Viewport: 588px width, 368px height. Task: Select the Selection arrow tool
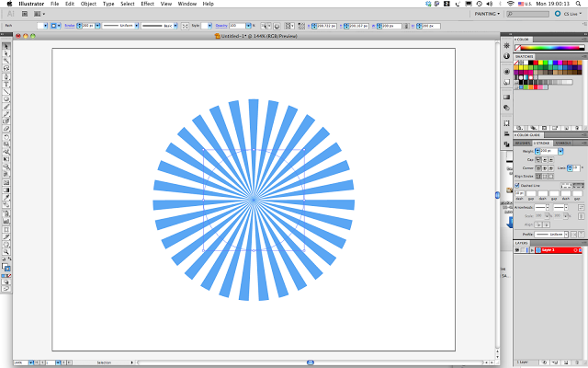point(6,46)
